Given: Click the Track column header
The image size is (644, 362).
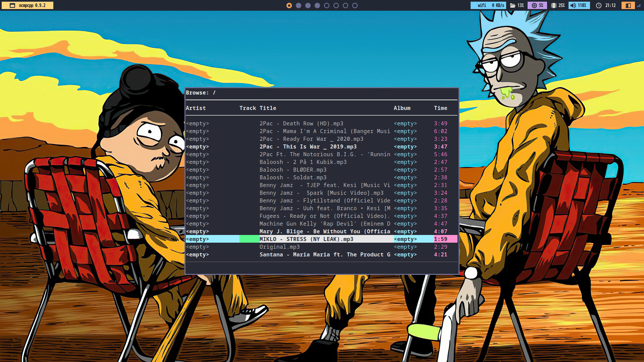Looking at the screenshot, I should (x=248, y=108).
